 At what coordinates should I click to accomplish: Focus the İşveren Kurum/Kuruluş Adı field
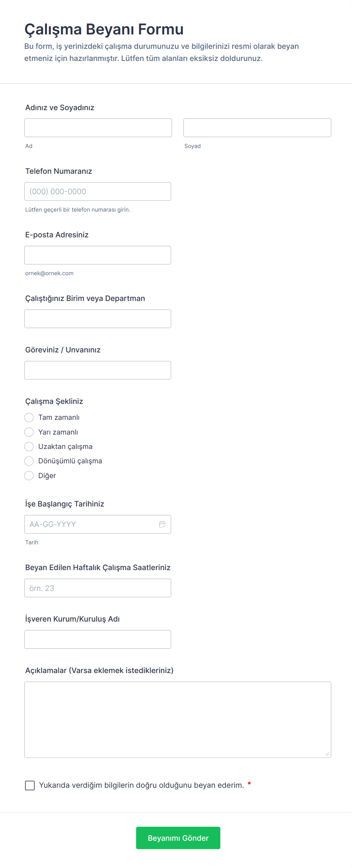(x=98, y=639)
